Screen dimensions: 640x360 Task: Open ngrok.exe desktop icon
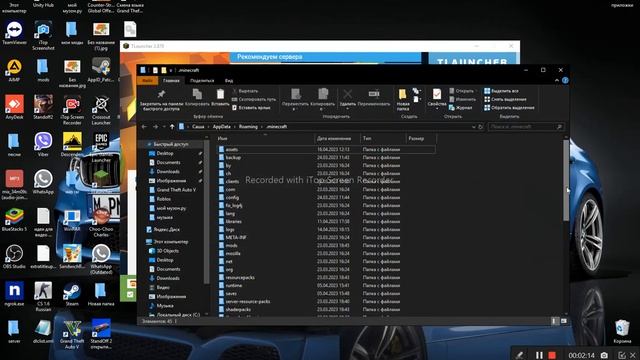[14, 294]
